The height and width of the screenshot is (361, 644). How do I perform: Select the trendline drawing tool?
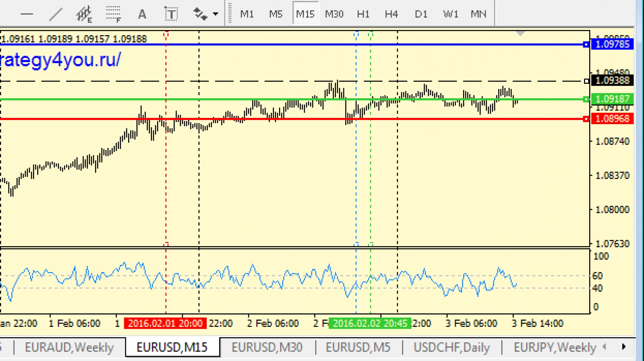tap(55, 14)
